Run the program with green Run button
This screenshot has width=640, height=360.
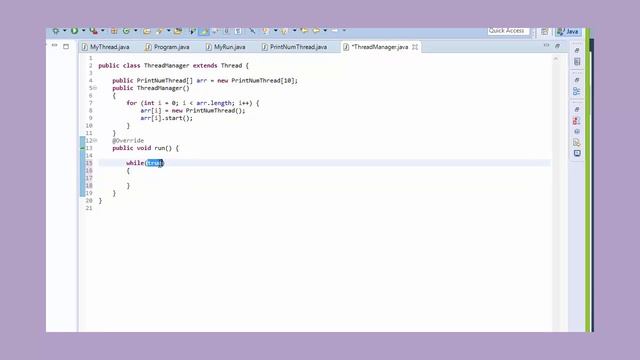click(74, 31)
